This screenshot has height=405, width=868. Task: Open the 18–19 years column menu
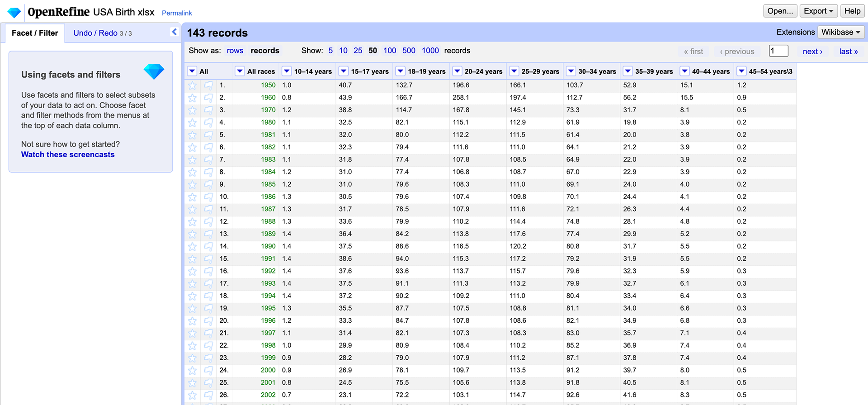tap(401, 71)
